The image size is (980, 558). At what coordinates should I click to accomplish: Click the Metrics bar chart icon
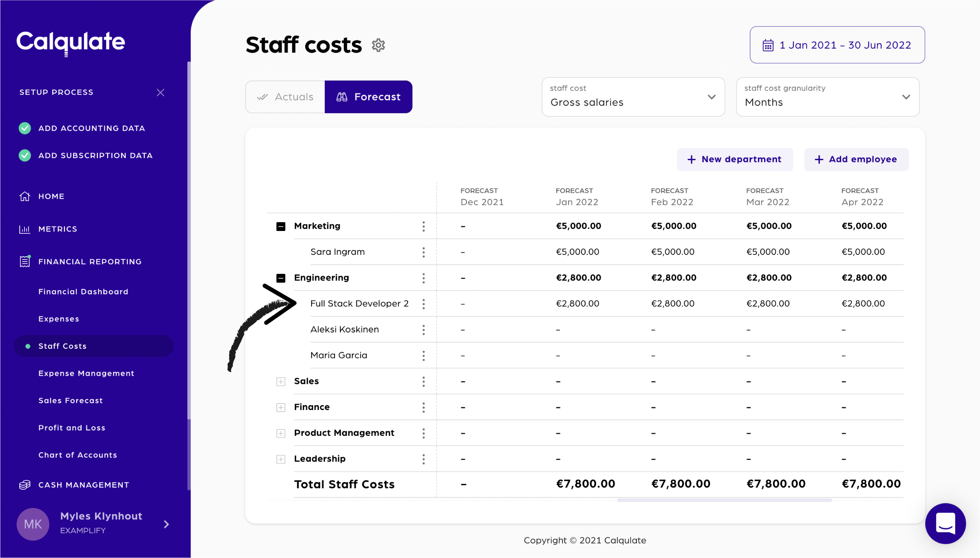[x=25, y=229]
